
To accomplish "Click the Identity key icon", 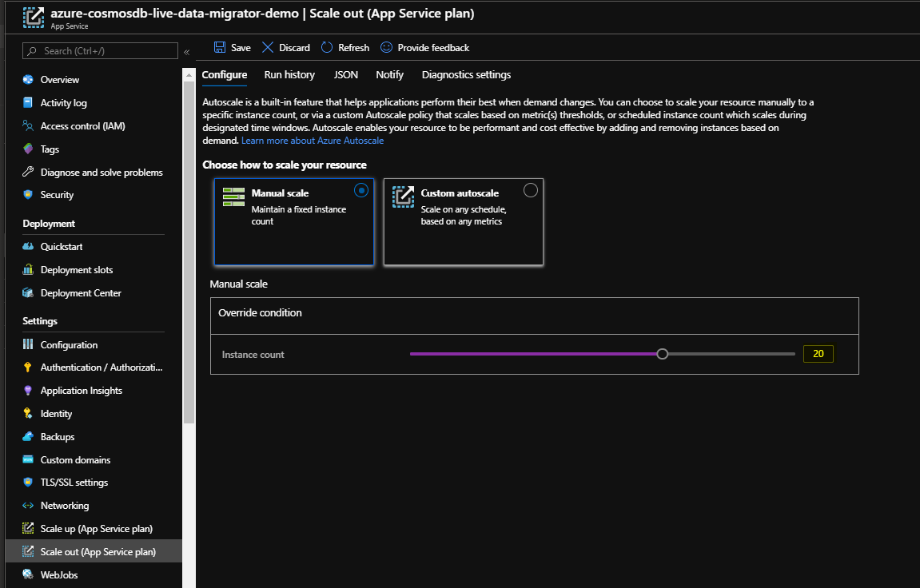I will click(x=28, y=413).
